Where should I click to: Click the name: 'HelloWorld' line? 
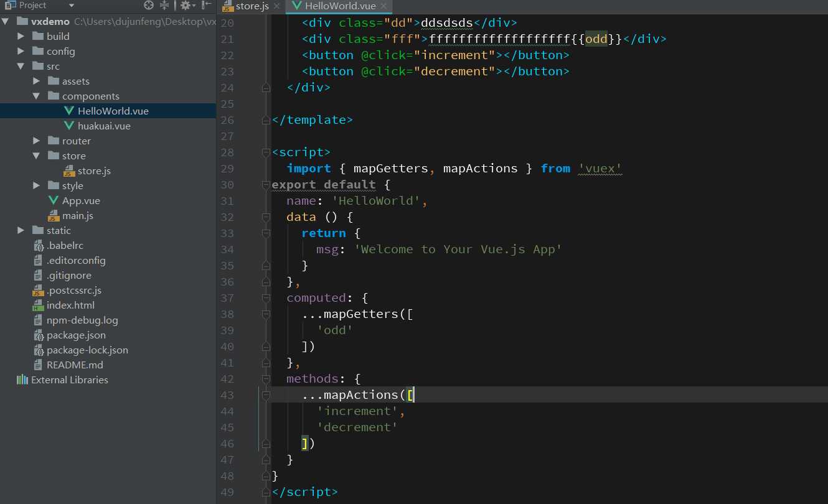coord(357,200)
